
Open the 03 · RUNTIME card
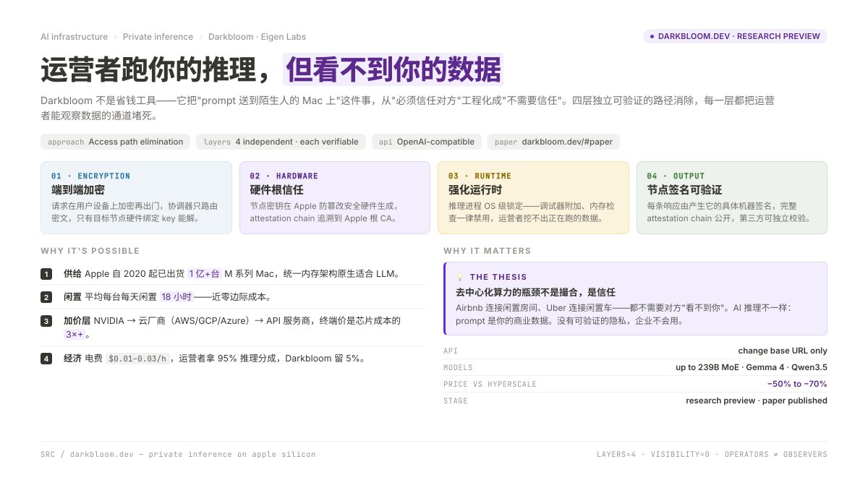533,197
